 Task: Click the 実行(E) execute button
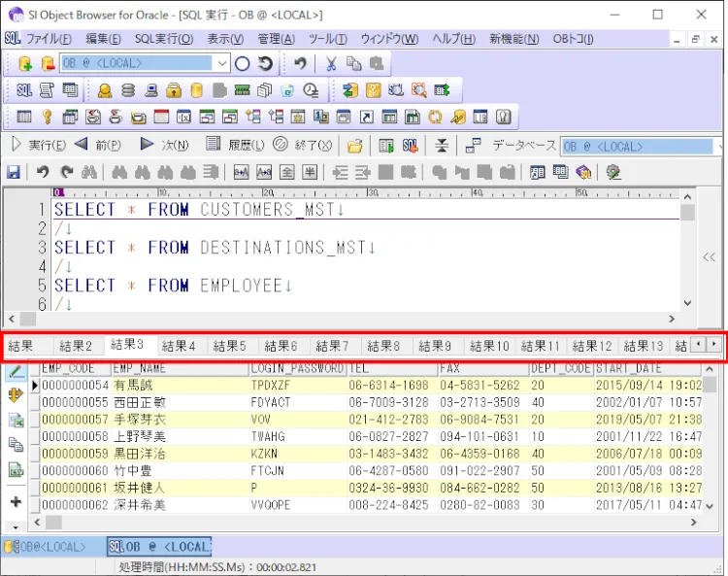[x=40, y=146]
